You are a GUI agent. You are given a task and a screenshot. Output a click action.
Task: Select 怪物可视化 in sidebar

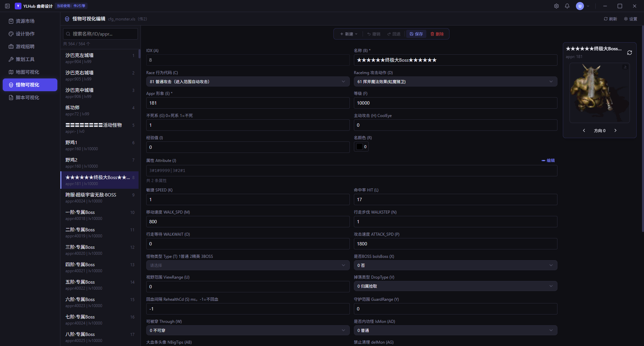(x=30, y=85)
